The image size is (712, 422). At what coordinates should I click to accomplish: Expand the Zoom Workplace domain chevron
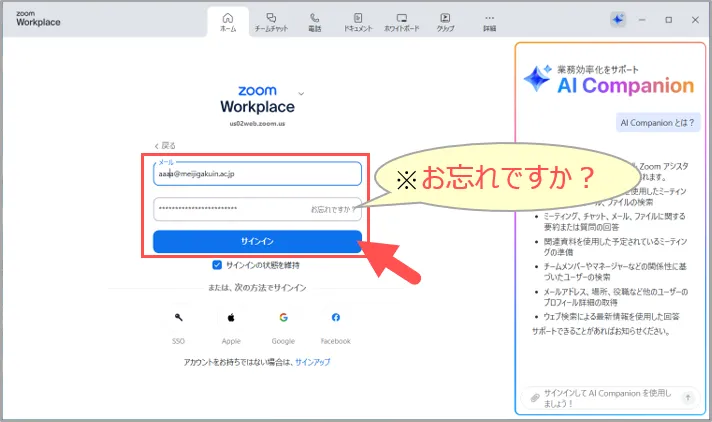point(301,94)
